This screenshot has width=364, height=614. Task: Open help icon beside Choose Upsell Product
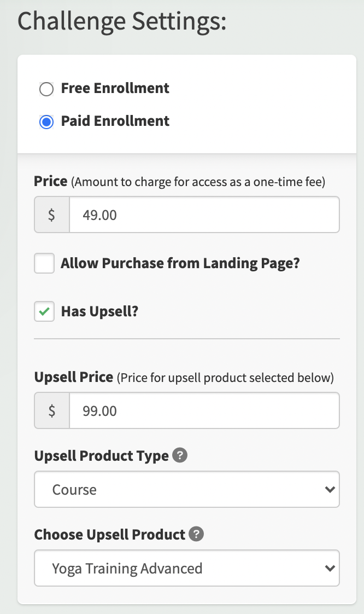click(x=196, y=534)
